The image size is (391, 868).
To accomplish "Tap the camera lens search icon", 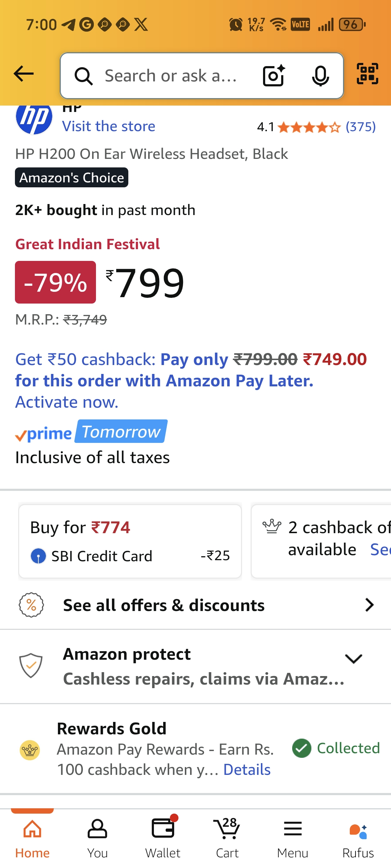I will [273, 75].
